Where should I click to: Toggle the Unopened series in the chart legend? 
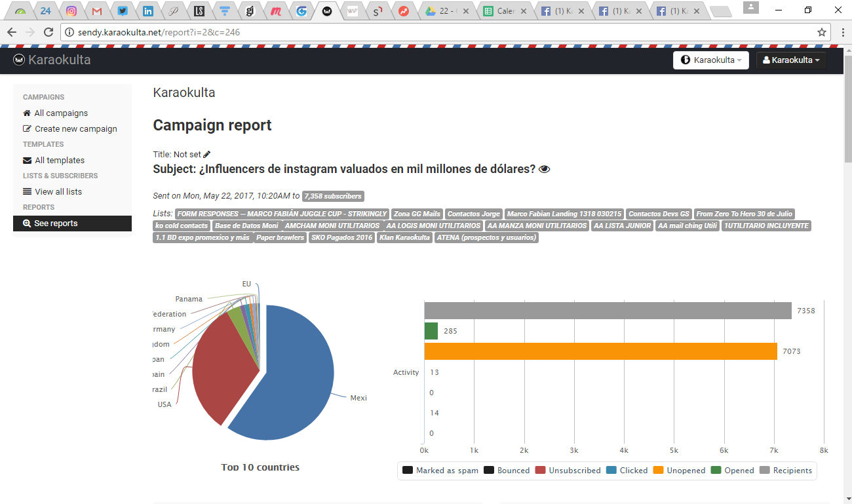pos(680,471)
